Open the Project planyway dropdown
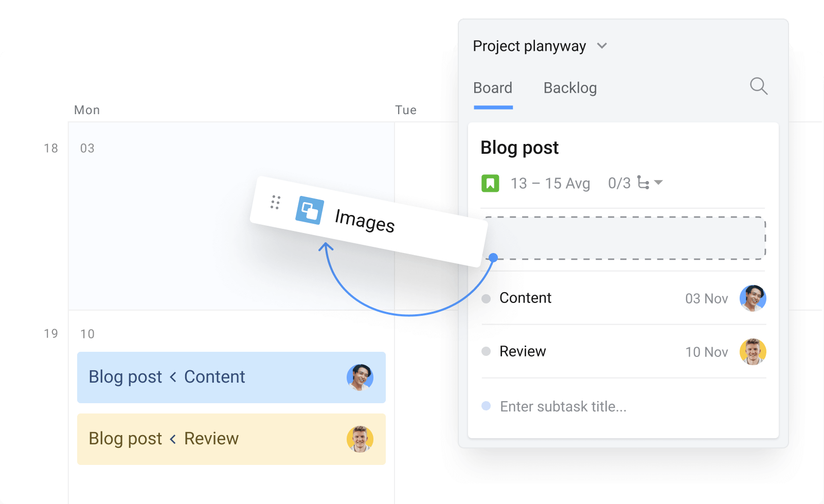This screenshot has height=504, width=824. 602,46
